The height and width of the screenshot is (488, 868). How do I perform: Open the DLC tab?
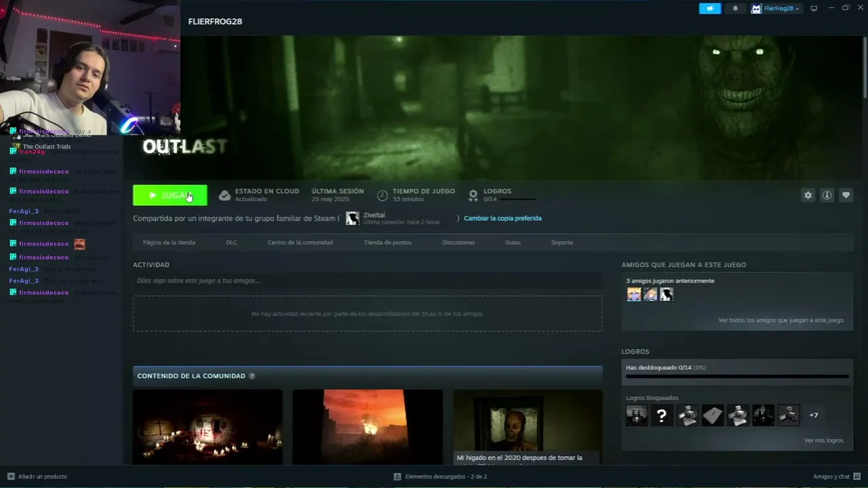[231, 243]
